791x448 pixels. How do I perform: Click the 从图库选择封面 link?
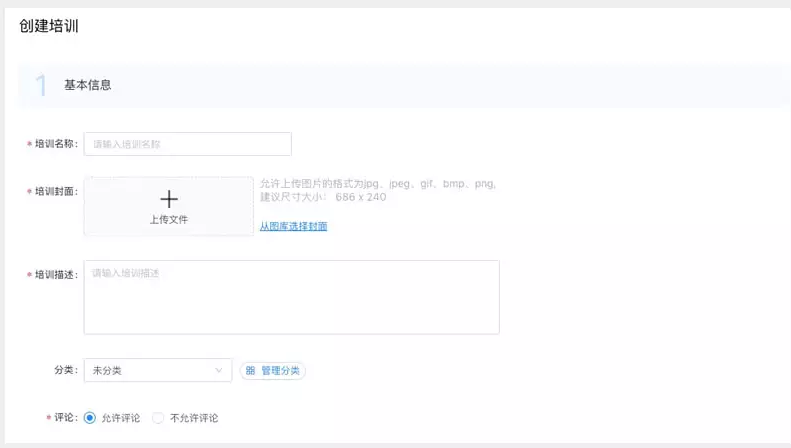coord(293,226)
